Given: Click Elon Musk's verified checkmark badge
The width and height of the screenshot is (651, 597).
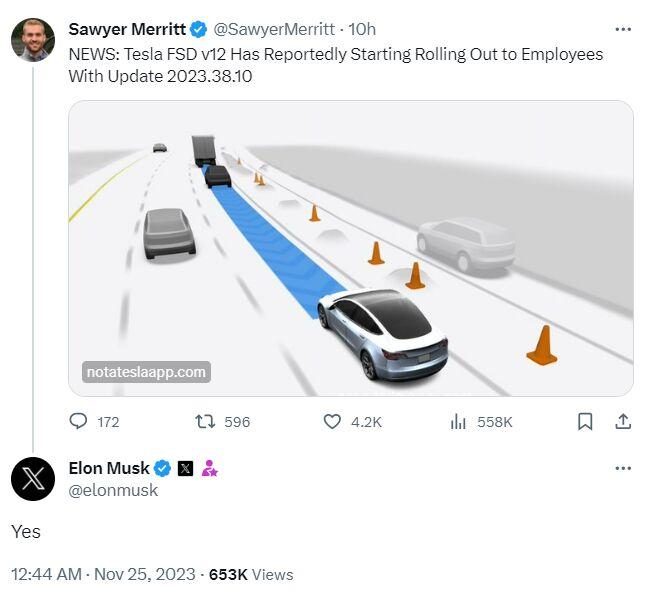Looking at the screenshot, I should [x=163, y=468].
